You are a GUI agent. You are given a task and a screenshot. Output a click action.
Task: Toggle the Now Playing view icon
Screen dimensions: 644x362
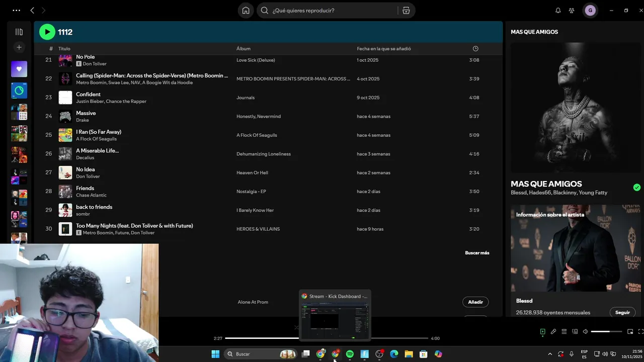[542, 331]
